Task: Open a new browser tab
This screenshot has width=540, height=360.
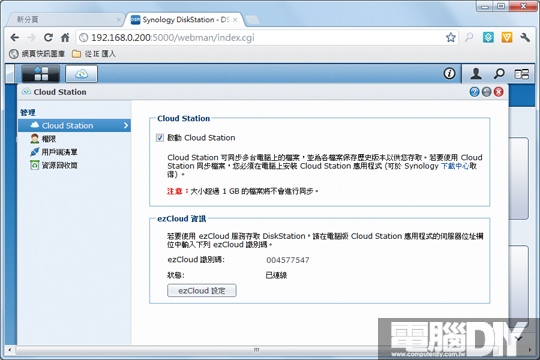Action: point(253,20)
